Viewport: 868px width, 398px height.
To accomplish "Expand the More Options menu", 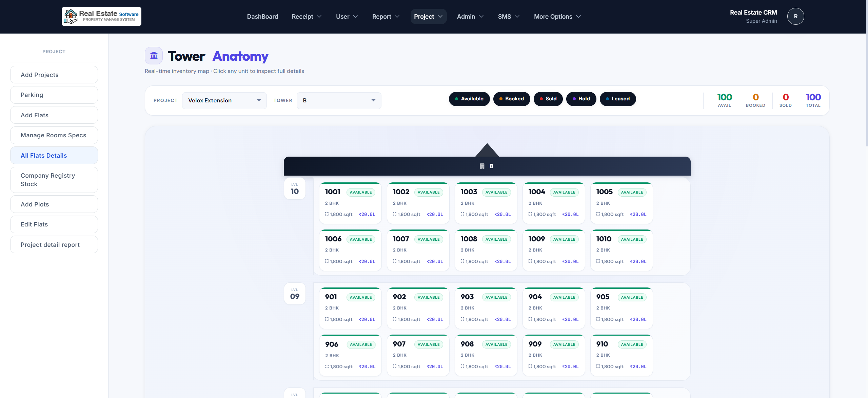I will [x=557, y=17].
